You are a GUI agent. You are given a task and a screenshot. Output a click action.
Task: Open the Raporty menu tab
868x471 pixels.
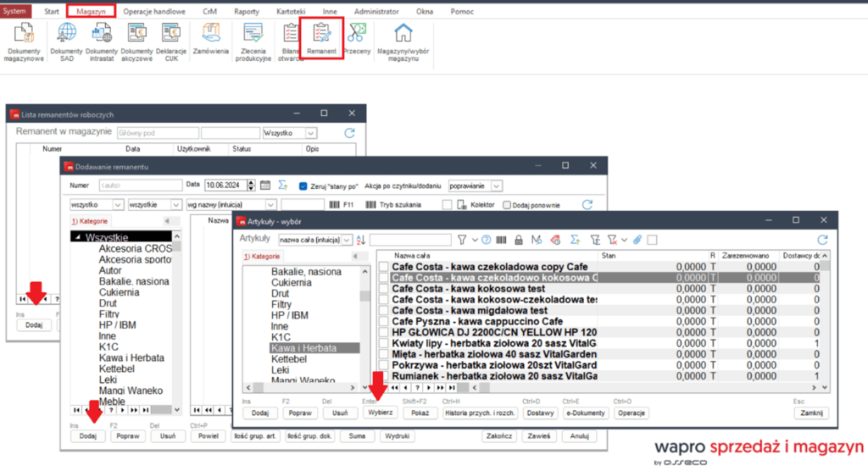tap(247, 11)
